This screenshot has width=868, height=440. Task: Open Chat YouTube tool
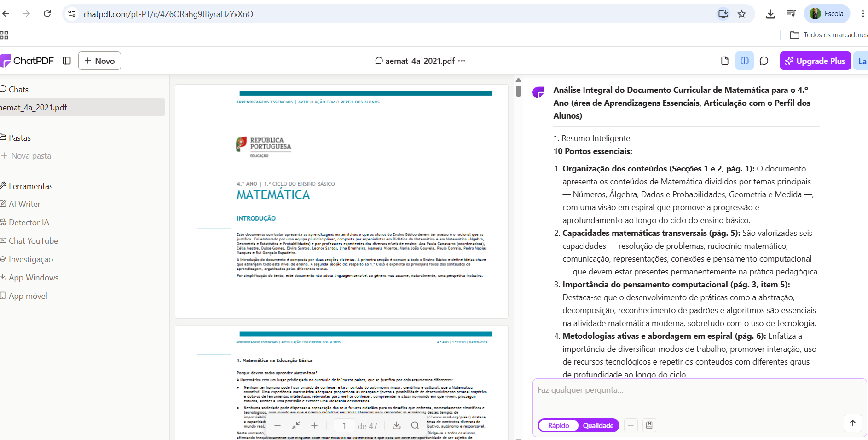[x=29, y=241]
